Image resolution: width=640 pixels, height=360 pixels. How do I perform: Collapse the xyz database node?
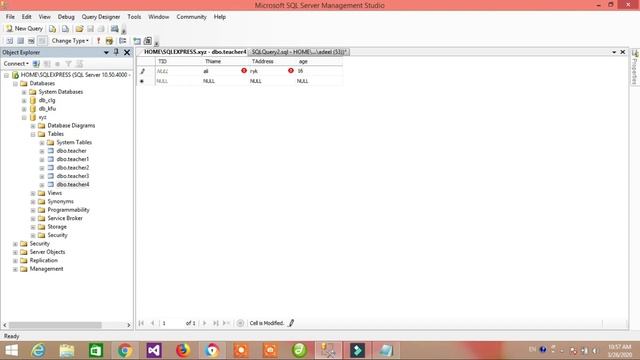tap(24, 118)
